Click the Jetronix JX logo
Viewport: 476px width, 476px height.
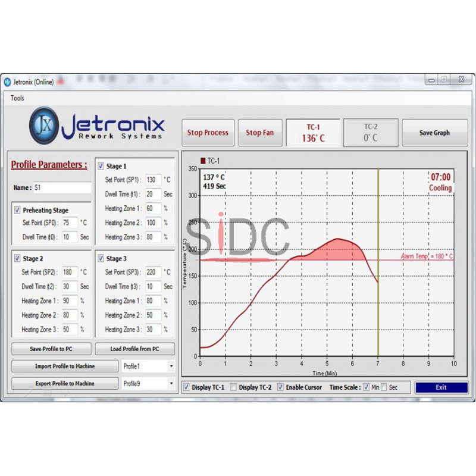pyautogui.click(x=44, y=125)
